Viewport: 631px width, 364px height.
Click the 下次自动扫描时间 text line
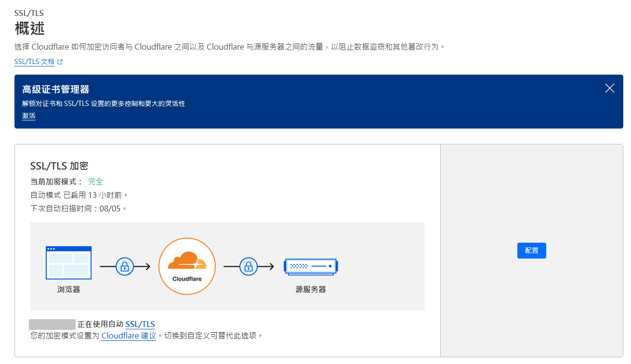tap(78, 208)
